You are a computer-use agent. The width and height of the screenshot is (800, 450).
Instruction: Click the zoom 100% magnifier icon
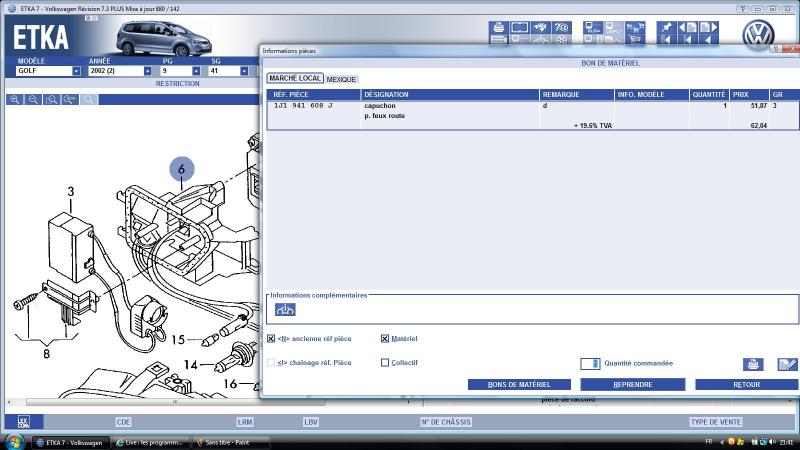click(x=70, y=99)
